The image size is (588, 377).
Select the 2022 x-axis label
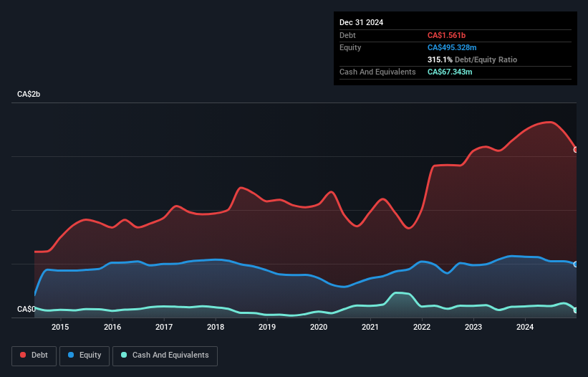point(422,327)
